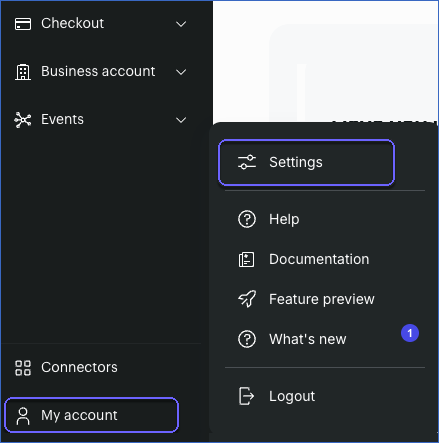This screenshot has height=443, width=439.
Task: Click the Business account building icon
Action: click(x=23, y=72)
